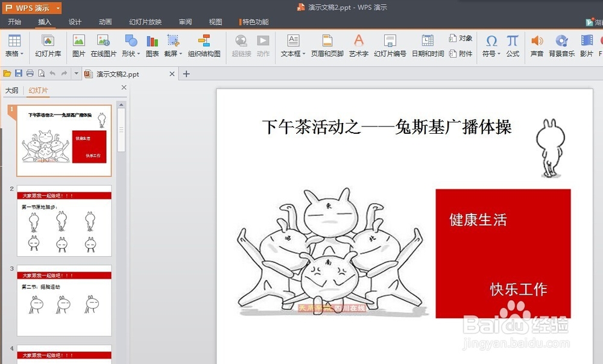Open header and footer settings (页眉和页脚)
This screenshot has width=603, height=364.
click(x=327, y=45)
